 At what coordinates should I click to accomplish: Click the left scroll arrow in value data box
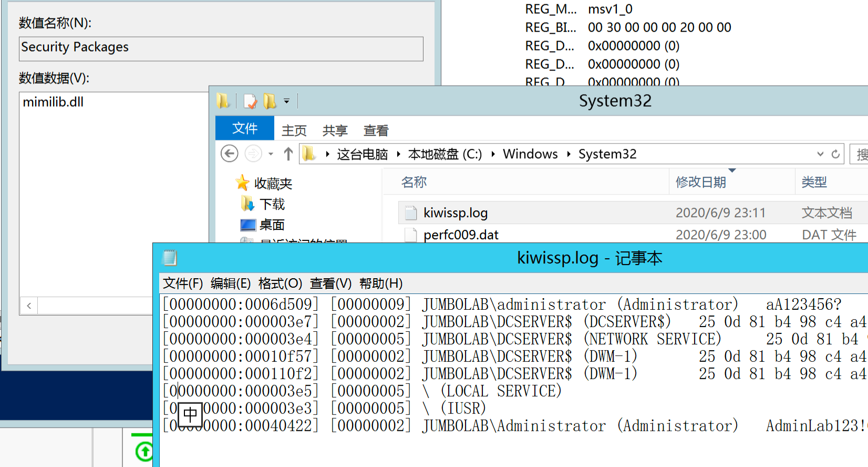tap(29, 306)
